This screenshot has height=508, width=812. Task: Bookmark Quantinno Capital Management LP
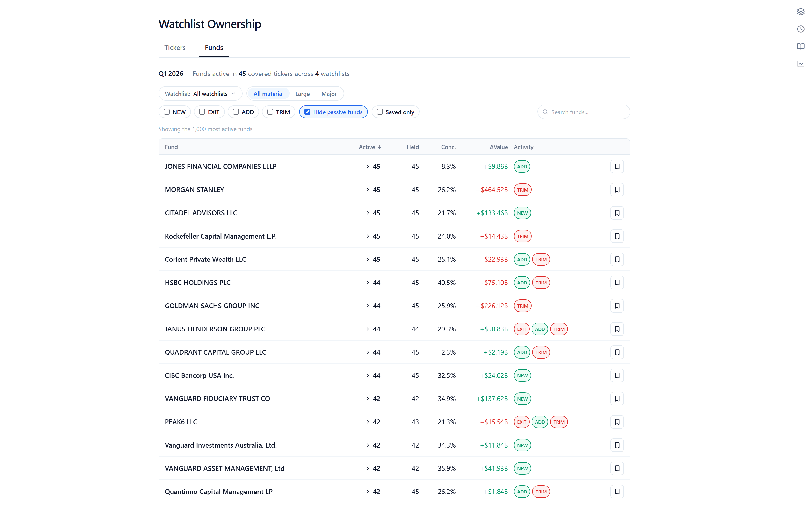tap(617, 491)
